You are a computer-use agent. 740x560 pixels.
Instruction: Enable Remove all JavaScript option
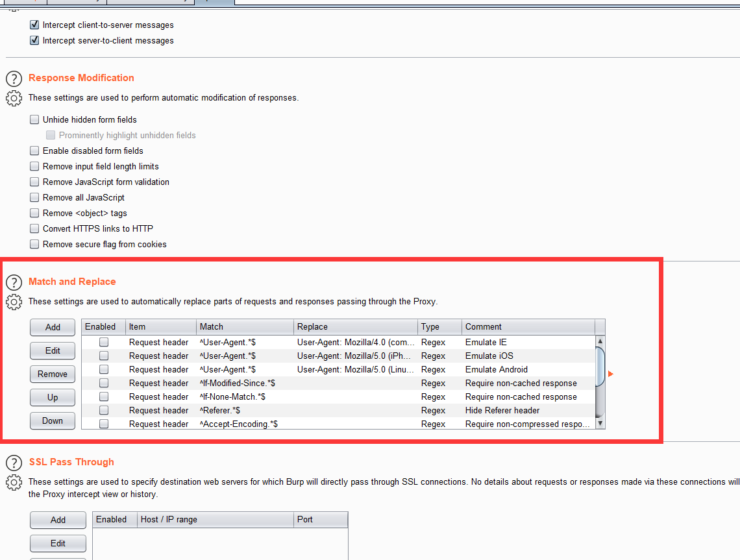click(x=34, y=198)
